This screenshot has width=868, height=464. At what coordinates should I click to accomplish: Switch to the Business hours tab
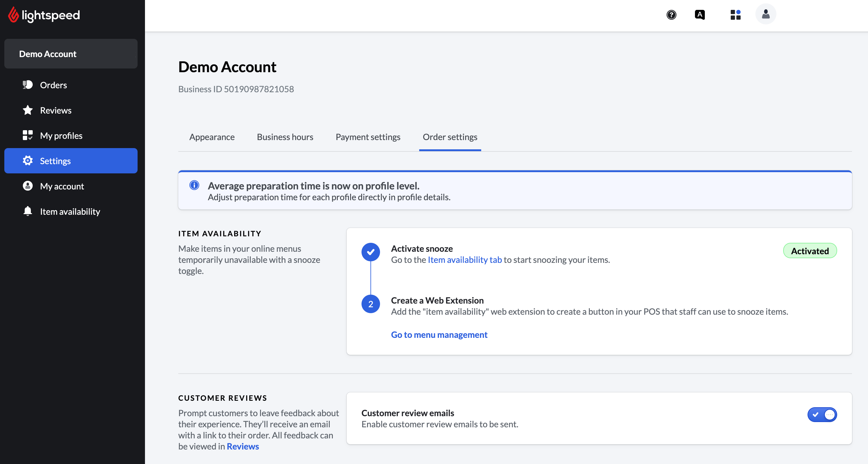pyautogui.click(x=285, y=137)
